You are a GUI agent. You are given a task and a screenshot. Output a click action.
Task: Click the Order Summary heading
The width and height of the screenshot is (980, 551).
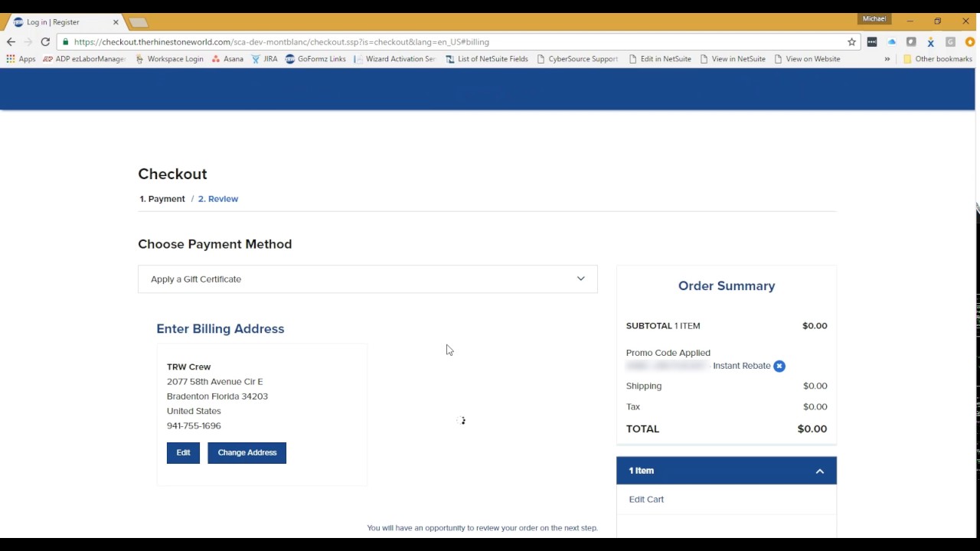pos(727,286)
